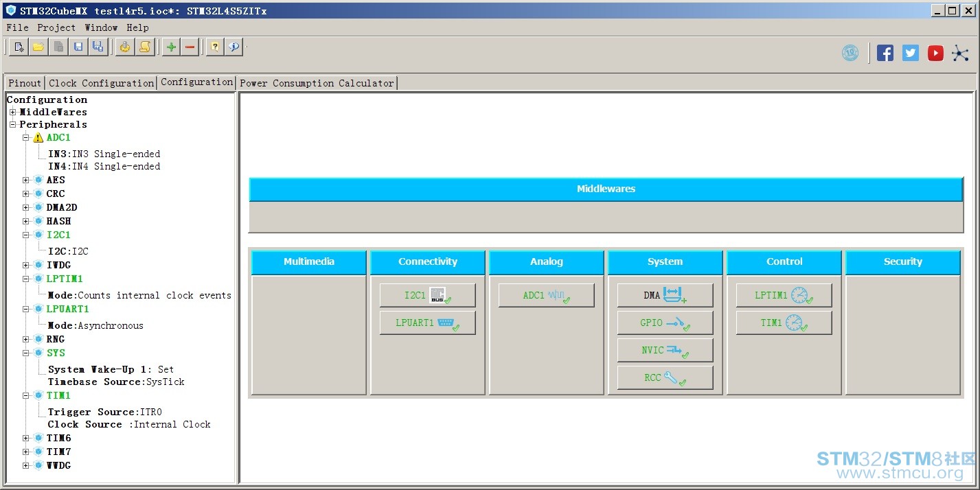Select 'Timebase Source:SysTick' row
Viewport: 980px width, 490px height.
coord(116,382)
